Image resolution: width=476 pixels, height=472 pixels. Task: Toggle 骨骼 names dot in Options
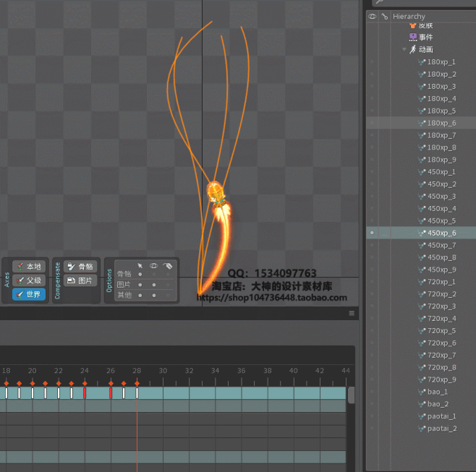coord(168,274)
